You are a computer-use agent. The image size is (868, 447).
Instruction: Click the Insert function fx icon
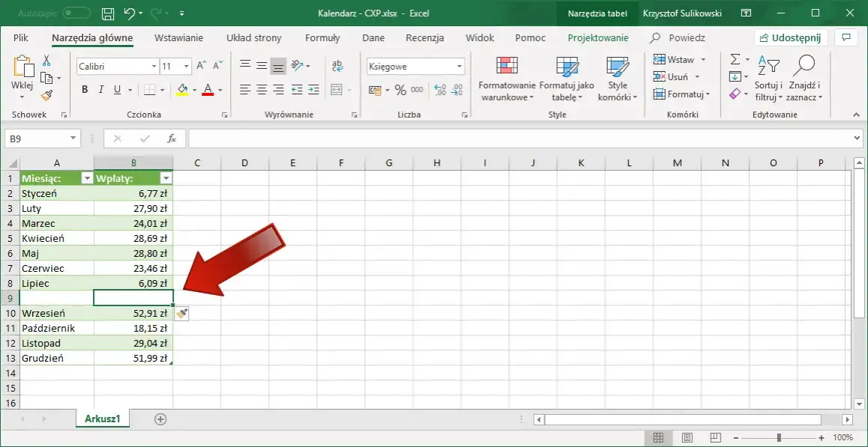point(172,139)
